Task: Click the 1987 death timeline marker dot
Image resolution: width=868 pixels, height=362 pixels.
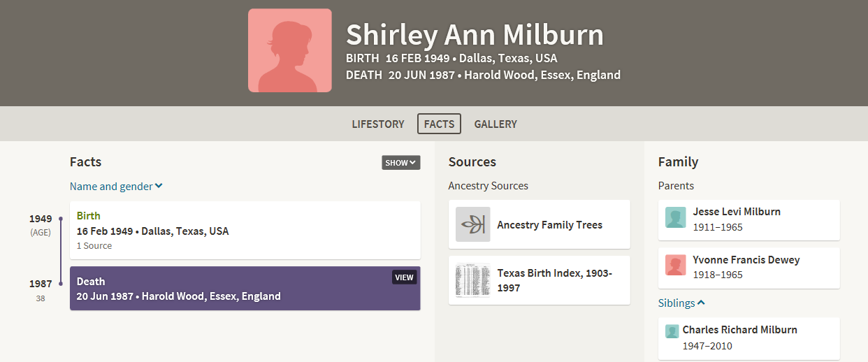Action: pos(61,284)
